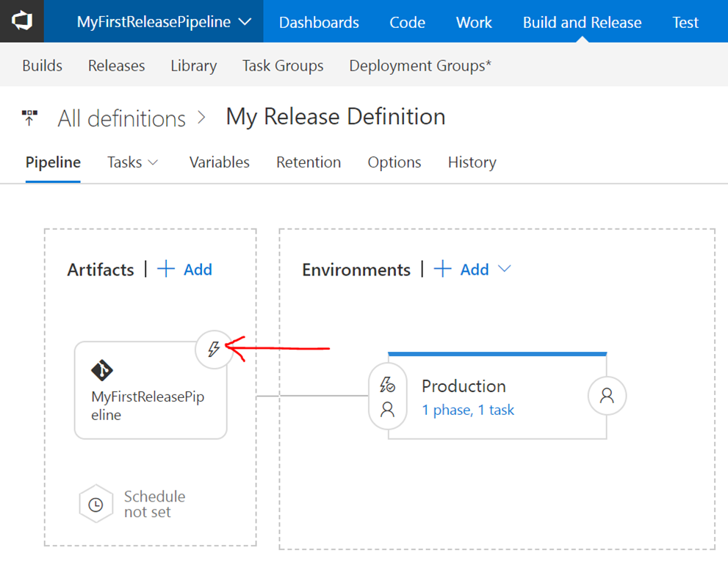Viewport: 728px width, 564px height.
Task: Click the Visual Studio Team Services logo
Action: 22,21
